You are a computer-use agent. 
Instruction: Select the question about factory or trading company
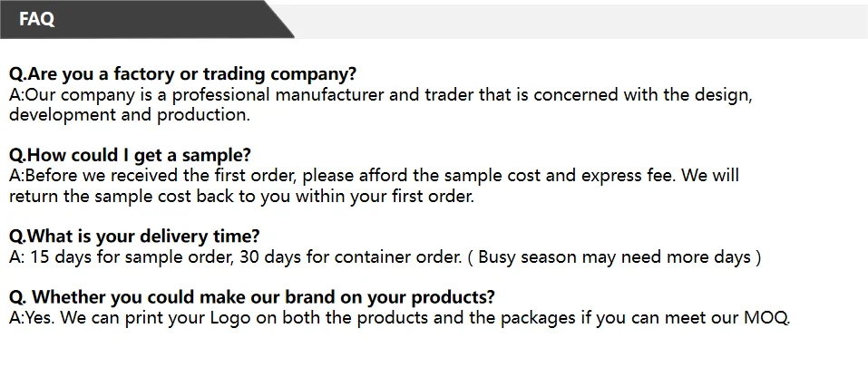pos(182,74)
